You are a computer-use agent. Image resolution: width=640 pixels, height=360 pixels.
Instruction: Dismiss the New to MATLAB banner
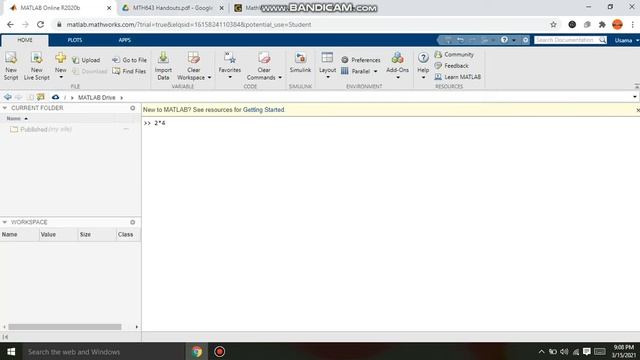coord(638,110)
